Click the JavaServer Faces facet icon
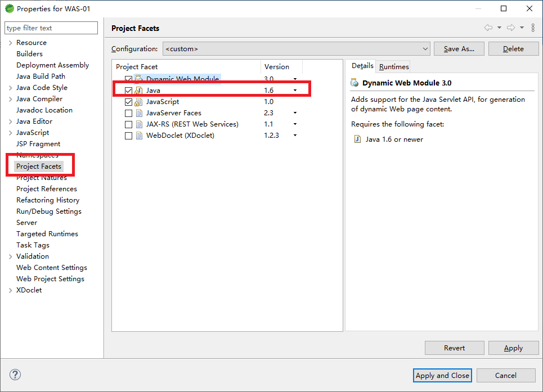The height and width of the screenshot is (392, 543). 139,113
